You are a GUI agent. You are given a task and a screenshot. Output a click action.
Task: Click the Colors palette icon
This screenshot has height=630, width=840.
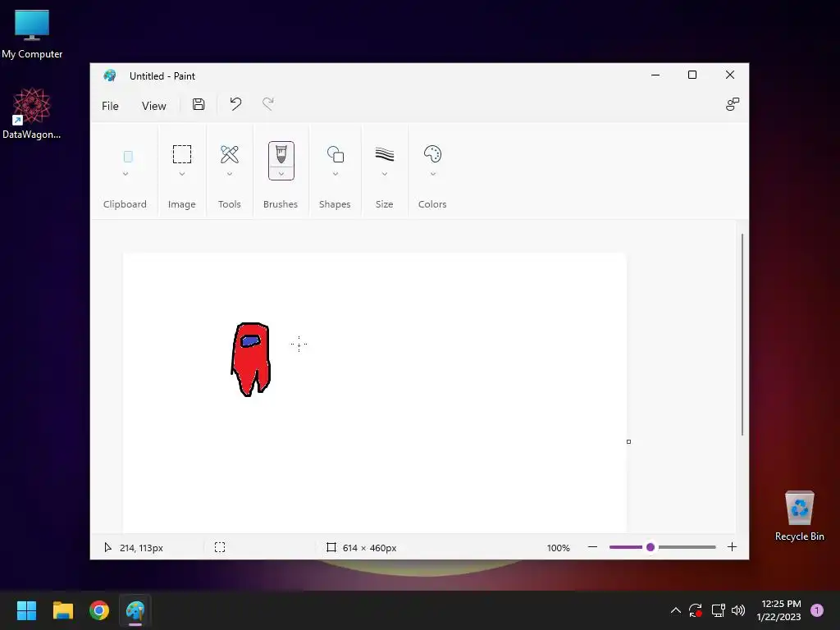point(433,154)
